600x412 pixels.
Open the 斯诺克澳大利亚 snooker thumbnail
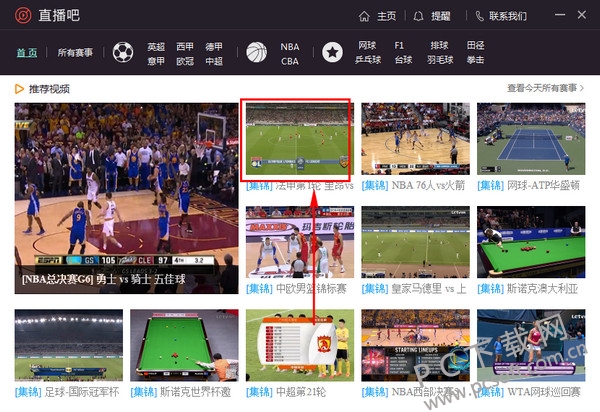(530, 242)
